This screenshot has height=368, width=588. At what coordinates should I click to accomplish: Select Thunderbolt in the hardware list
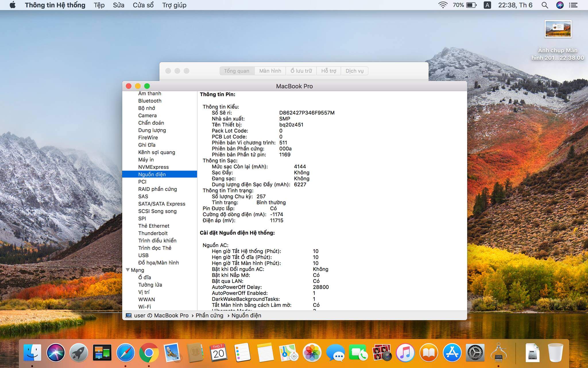tap(153, 233)
